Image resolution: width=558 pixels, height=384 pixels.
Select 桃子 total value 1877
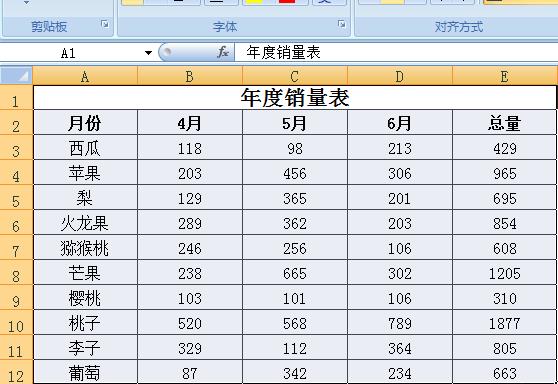(x=505, y=322)
